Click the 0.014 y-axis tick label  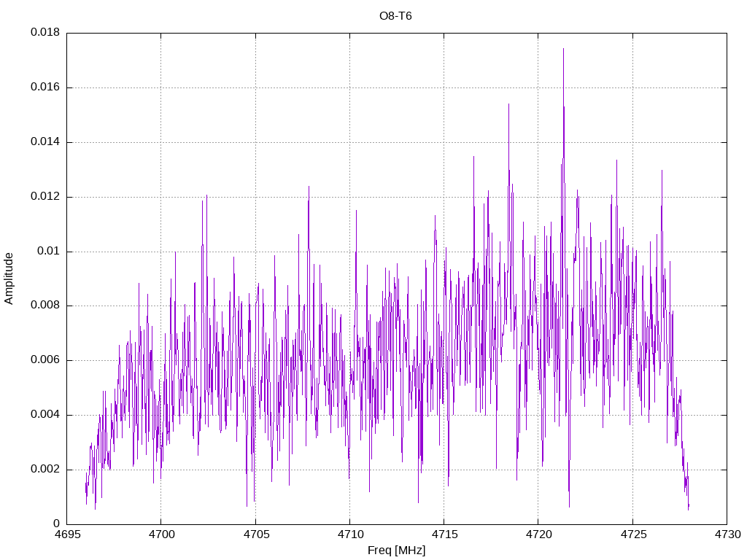point(45,142)
